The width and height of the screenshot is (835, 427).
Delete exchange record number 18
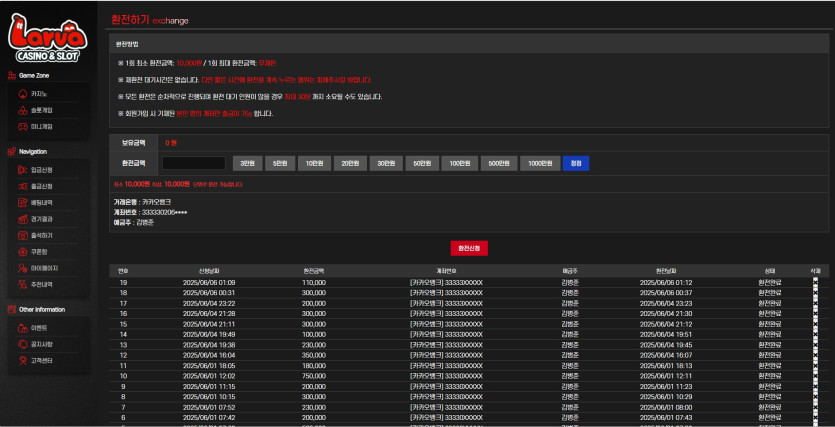(x=815, y=293)
